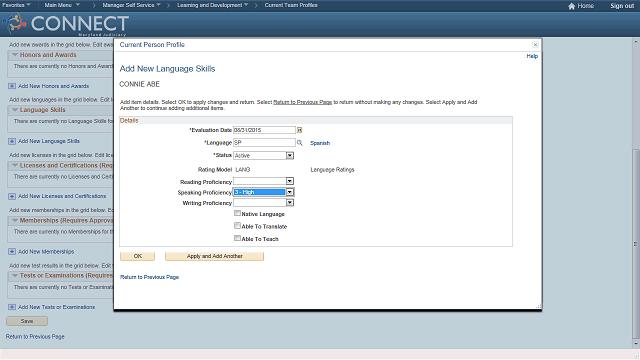Image resolution: width=640 pixels, height=360 pixels.
Task: Click the plus icon beside Add New Language Skills
Action: (x=12, y=141)
